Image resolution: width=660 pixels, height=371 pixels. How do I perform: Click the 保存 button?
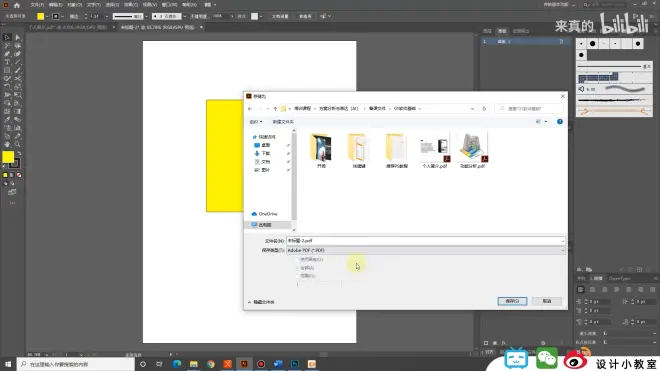point(512,301)
